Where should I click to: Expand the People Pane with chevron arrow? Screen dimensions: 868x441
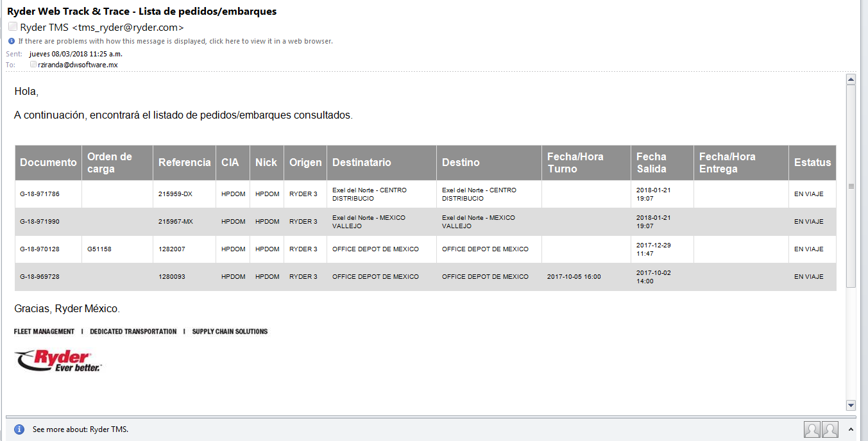click(851, 429)
